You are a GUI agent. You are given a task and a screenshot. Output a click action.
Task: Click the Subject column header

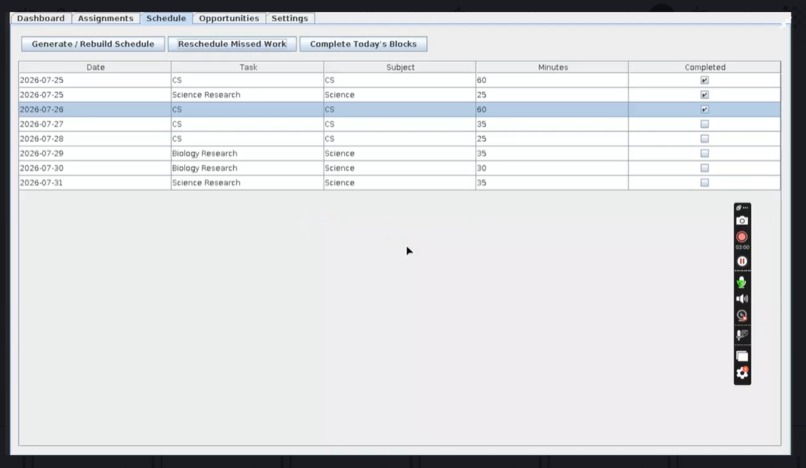[400, 67]
